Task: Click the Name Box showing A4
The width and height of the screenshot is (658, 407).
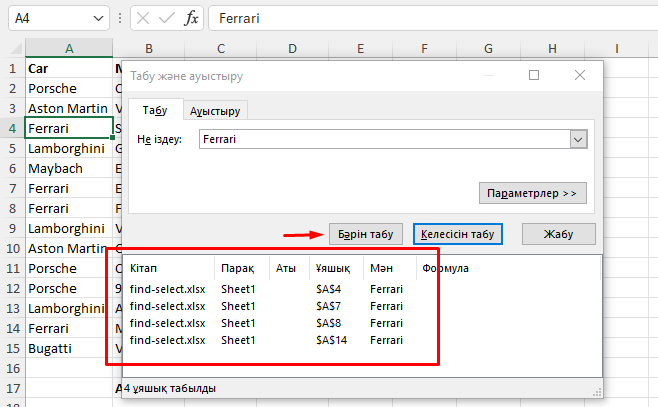Action: 59,18
